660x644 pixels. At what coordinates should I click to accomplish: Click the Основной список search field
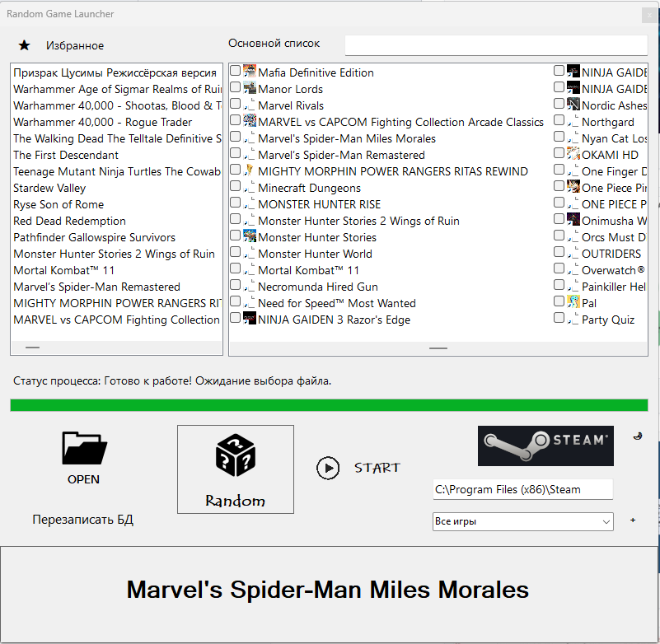pos(496,45)
